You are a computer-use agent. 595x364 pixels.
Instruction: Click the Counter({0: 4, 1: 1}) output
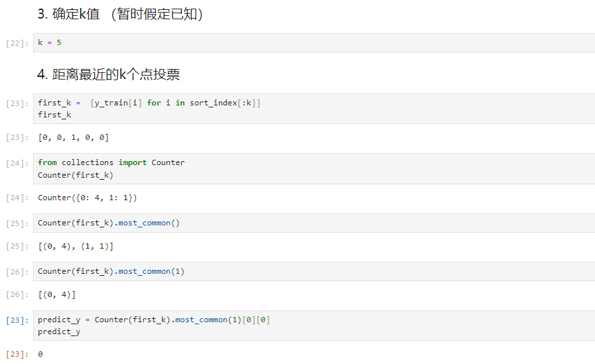point(88,198)
